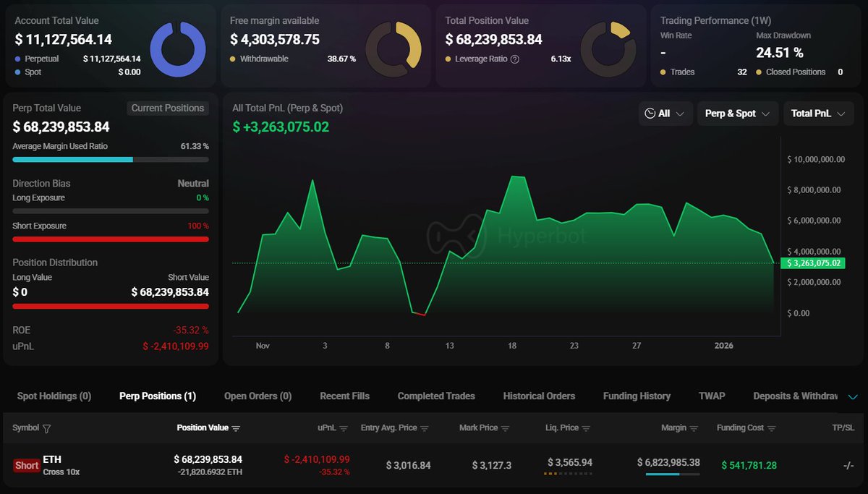Open the Funding History tab

[x=637, y=396]
